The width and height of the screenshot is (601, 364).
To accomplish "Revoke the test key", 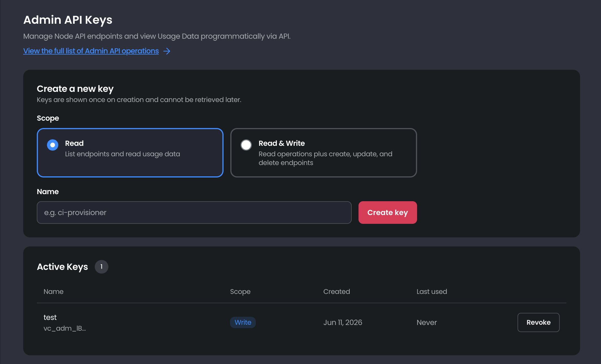I will (538, 322).
